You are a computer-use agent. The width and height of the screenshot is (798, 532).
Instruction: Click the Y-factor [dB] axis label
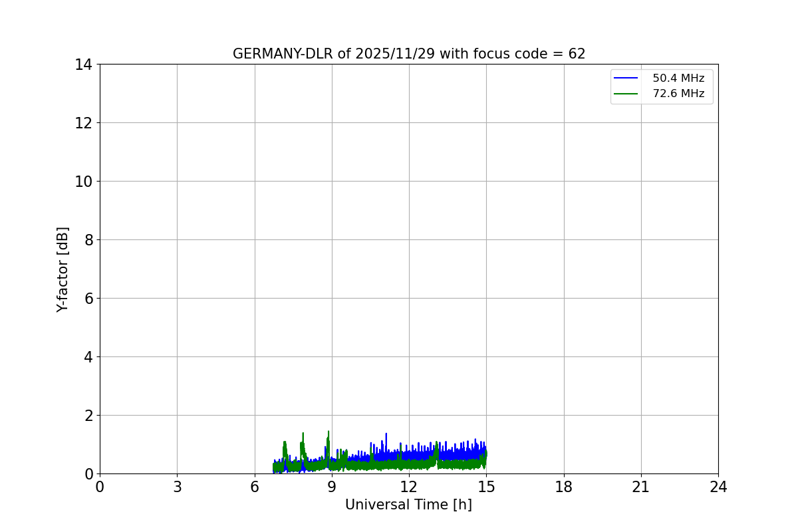(63, 269)
